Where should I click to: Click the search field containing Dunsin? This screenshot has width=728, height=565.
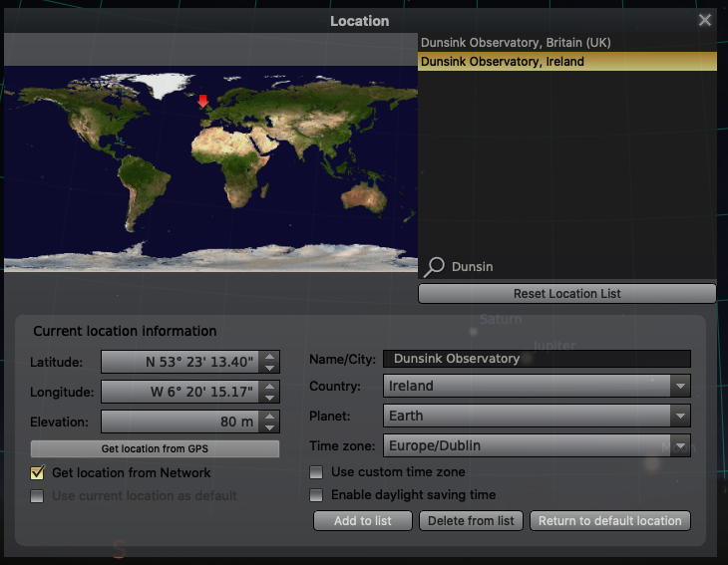click(580, 267)
